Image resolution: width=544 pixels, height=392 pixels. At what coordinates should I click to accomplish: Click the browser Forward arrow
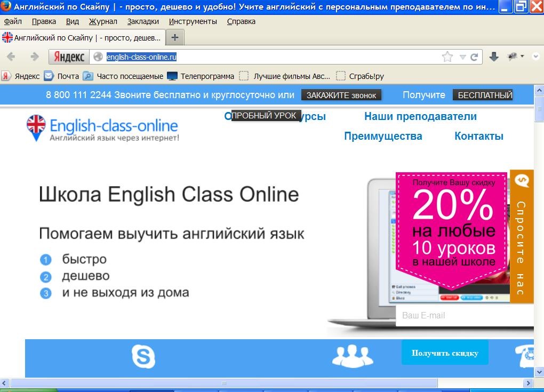click(34, 57)
